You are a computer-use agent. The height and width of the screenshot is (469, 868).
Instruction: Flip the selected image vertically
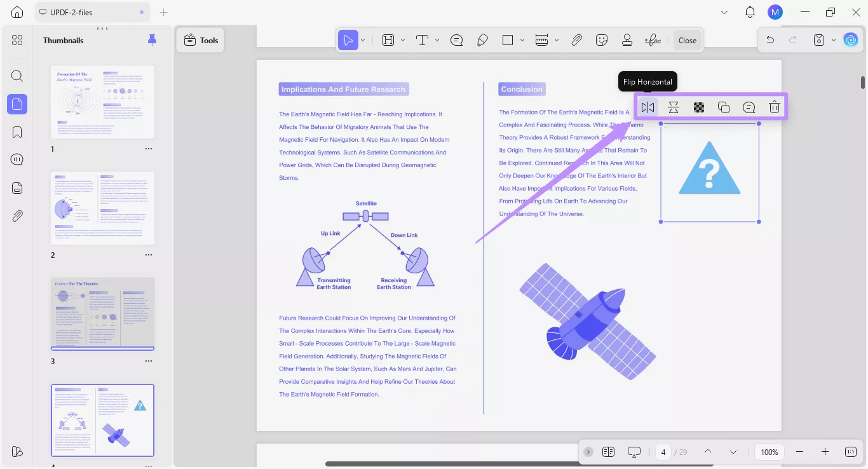pyautogui.click(x=673, y=107)
